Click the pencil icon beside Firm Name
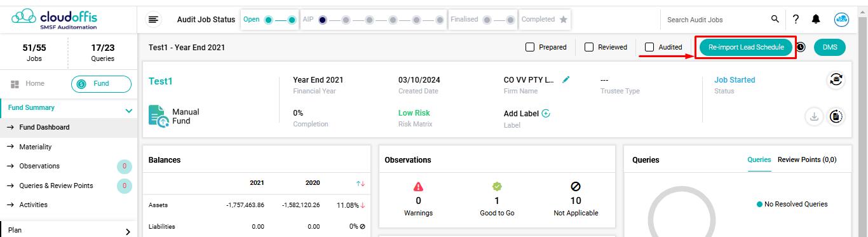This screenshot has width=868, height=237. point(566,79)
